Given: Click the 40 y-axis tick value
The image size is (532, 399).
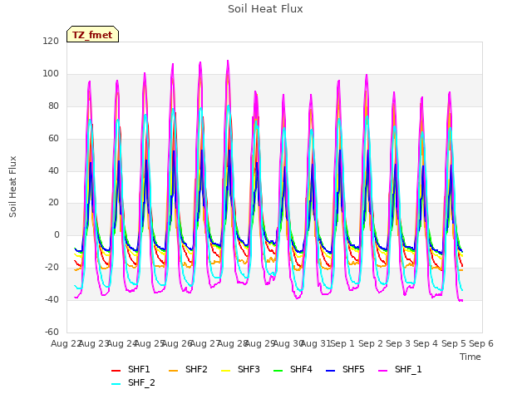Looking at the screenshot, I should [53, 170].
